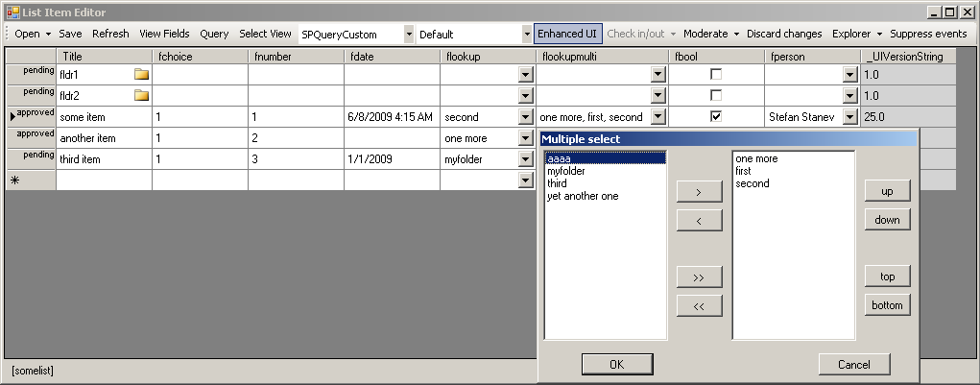Viewport: 980px width, 385px height.
Task: Toggle the fbool checkbox for fldr1
Action: point(716,74)
